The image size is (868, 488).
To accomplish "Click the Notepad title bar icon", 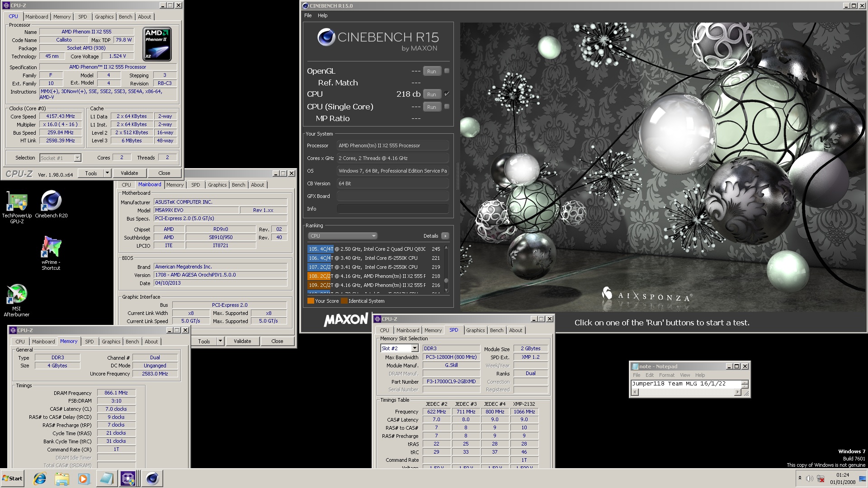I will coord(635,366).
